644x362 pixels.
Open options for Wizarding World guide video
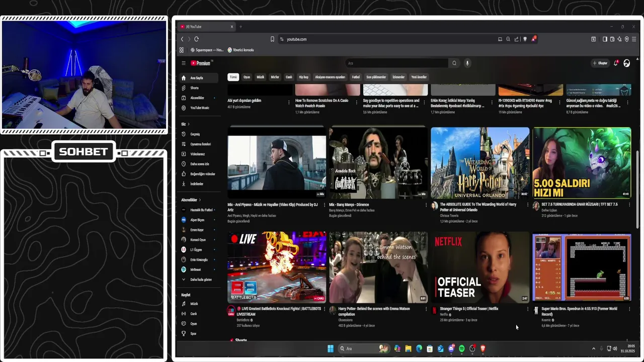click(x=528, y=205)
